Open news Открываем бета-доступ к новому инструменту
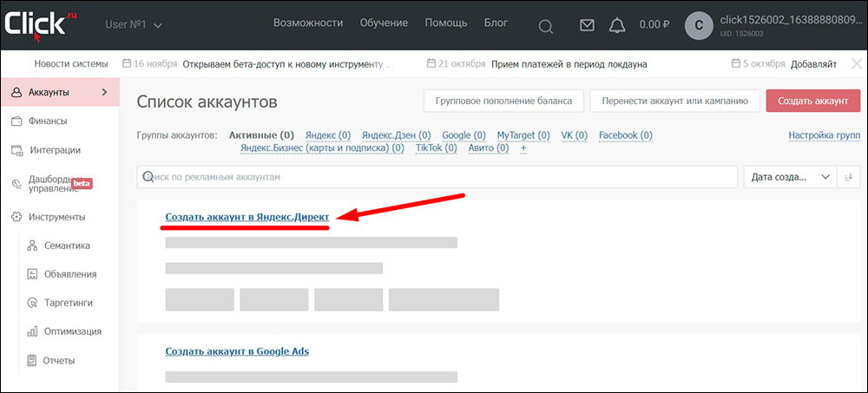 click(x=288, y=64)
